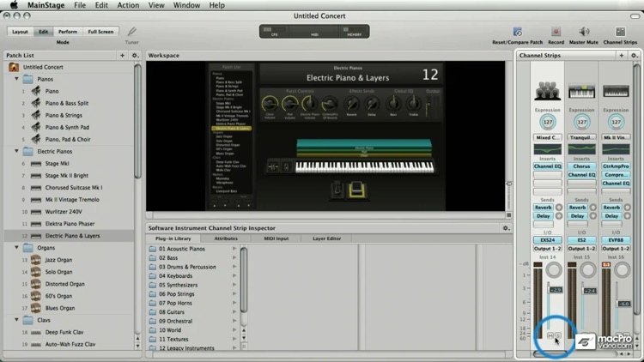Add a new patch with plus button
The height and width of the screenshot is (362, 644).
pyautogui.click(x=122, y=55)
